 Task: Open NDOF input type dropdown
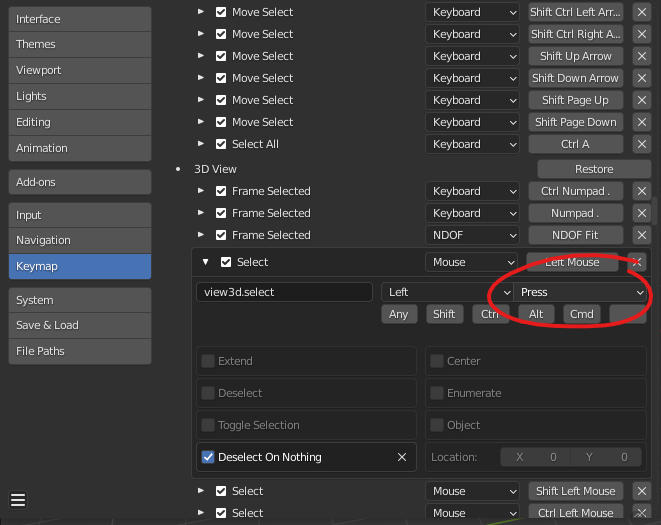click(472, 235)
